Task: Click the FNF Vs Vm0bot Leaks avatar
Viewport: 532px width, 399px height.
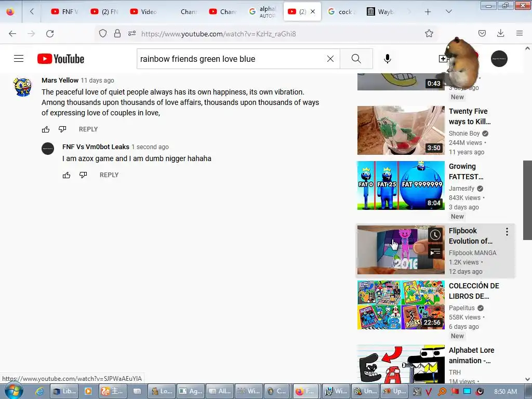Action: (48, 149)
